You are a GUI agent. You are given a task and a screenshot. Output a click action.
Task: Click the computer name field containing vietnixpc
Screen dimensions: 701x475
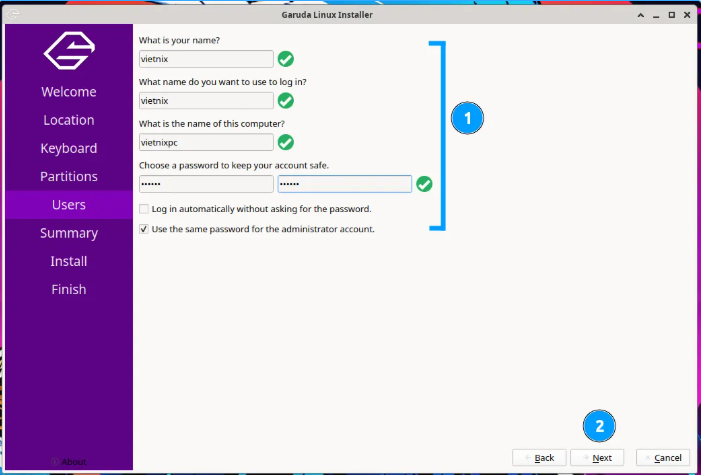click(206, 142)
